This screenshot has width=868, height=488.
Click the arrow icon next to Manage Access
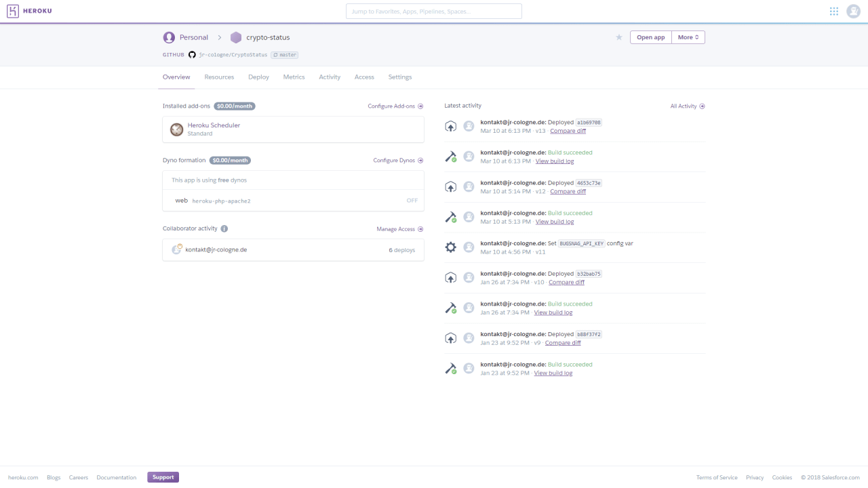(x=420, y=229)
